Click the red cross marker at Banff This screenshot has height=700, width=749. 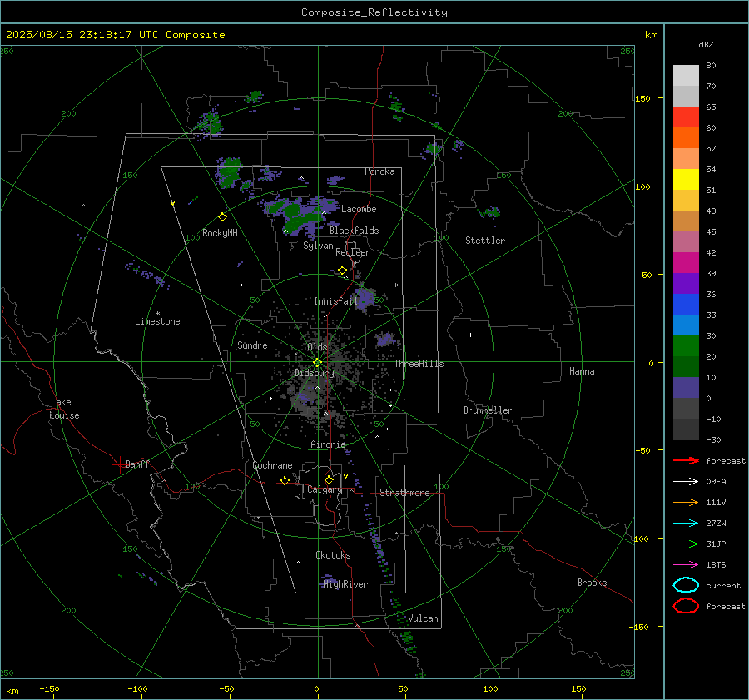pos(119,464)
